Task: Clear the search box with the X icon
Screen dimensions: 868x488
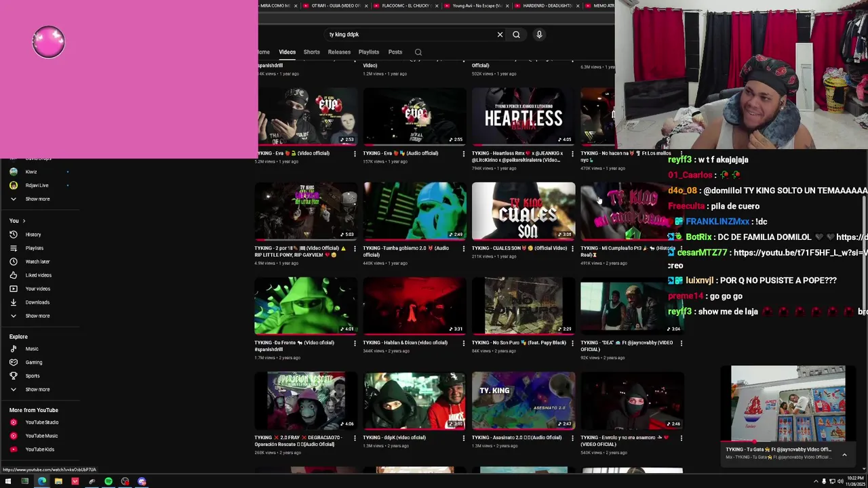Action: click(x=500, y=35)
